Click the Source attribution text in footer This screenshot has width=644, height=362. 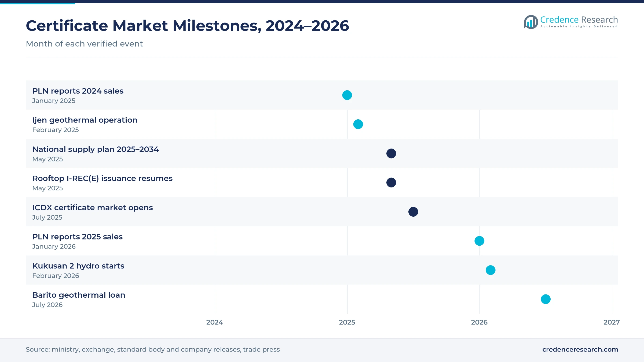[x=153, y=349]
